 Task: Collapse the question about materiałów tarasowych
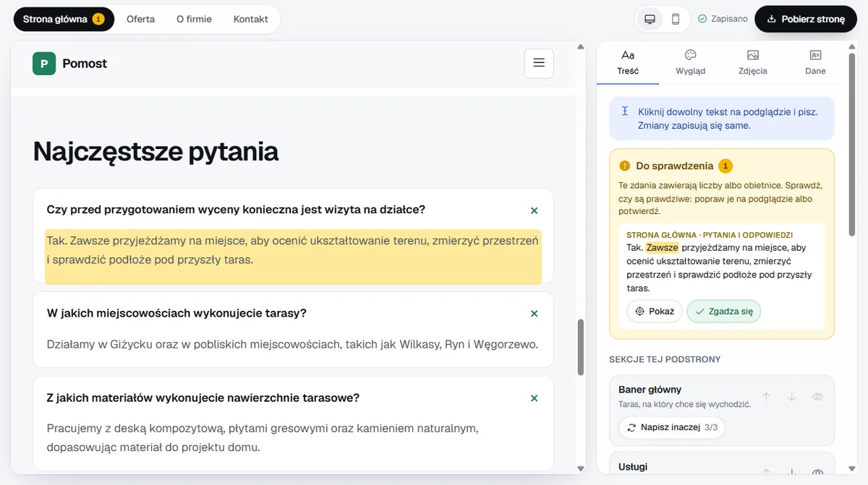tap(534, 398)
